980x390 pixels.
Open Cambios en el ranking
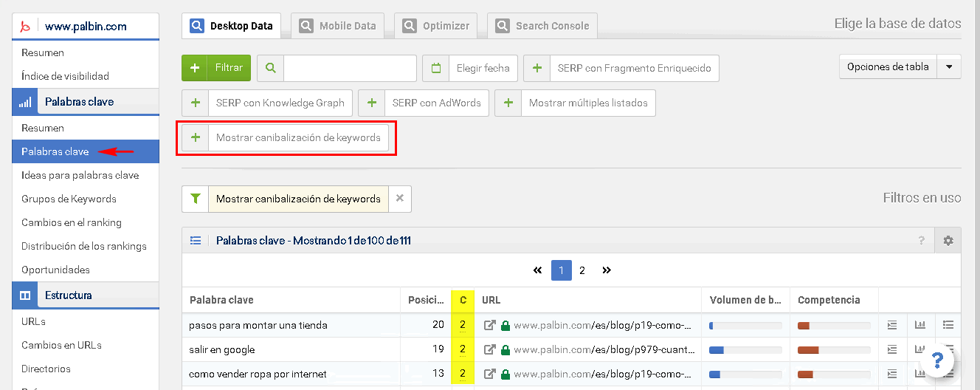point(72,222)
